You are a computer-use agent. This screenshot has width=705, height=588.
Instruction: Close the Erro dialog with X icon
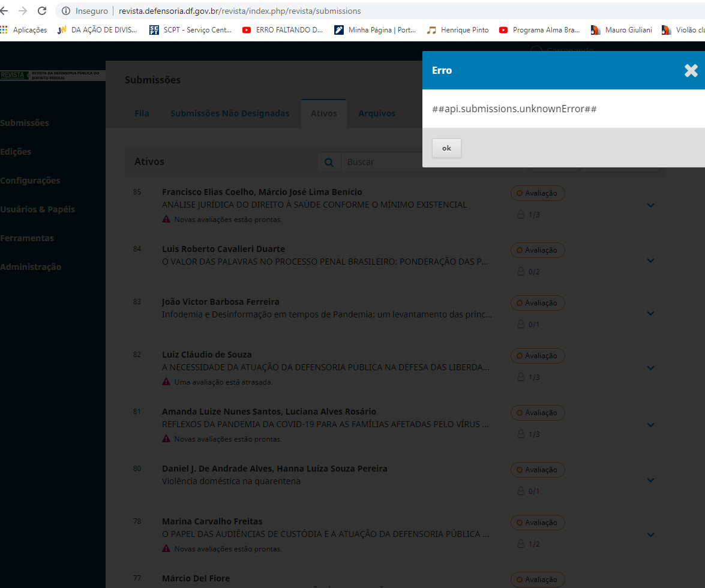691,70
